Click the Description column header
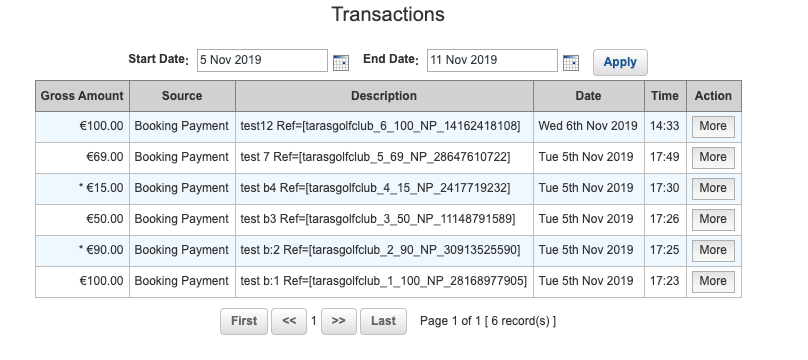Image resolution: width=808 pixels, height=360 pixels. [384, 96]
